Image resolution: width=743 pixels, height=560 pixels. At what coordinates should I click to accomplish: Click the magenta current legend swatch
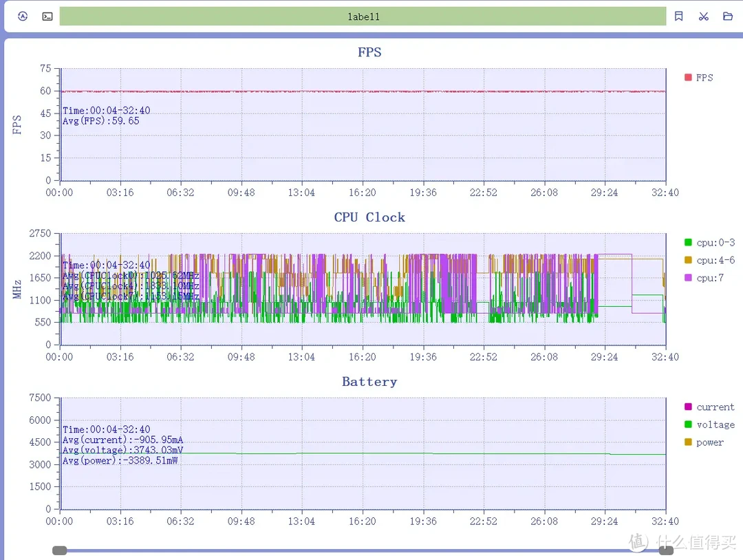point(688,407)
